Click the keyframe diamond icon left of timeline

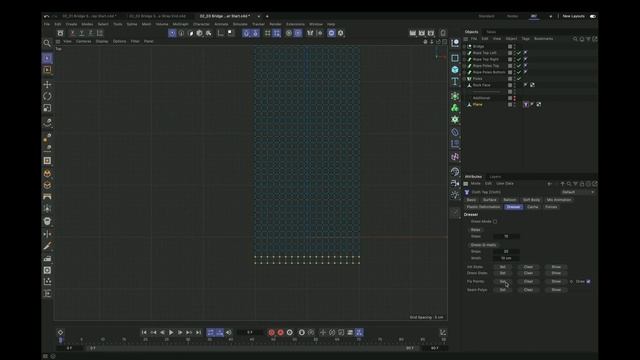(60, 332)
